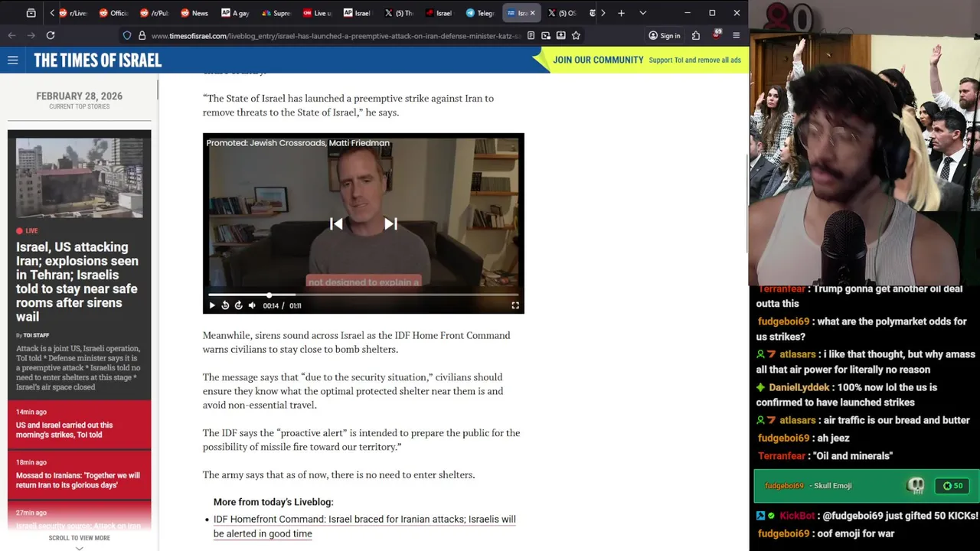
Task: Open top story image of Tehran explosions
Action: (x=80, y=178)
